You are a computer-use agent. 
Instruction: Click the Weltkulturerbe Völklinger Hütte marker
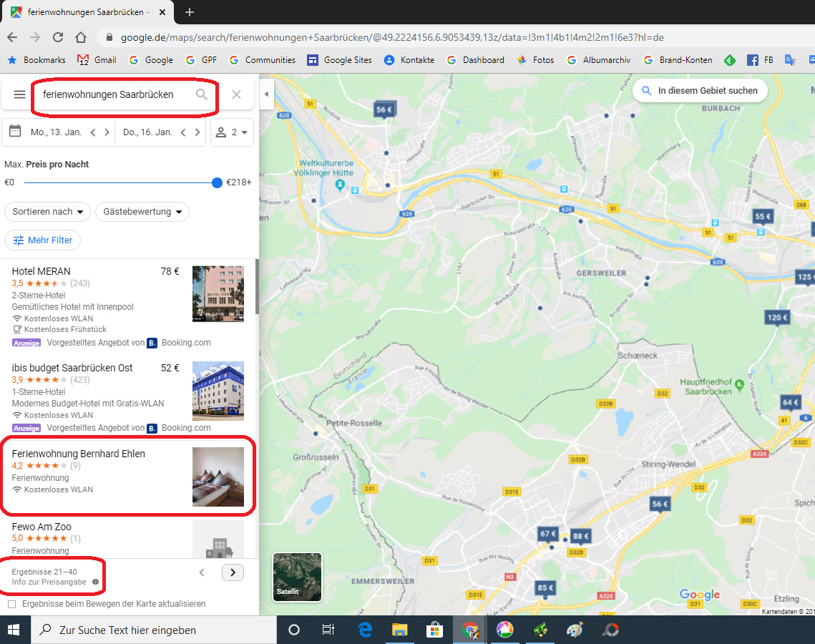pyautogui.click(x=340, y=184)
